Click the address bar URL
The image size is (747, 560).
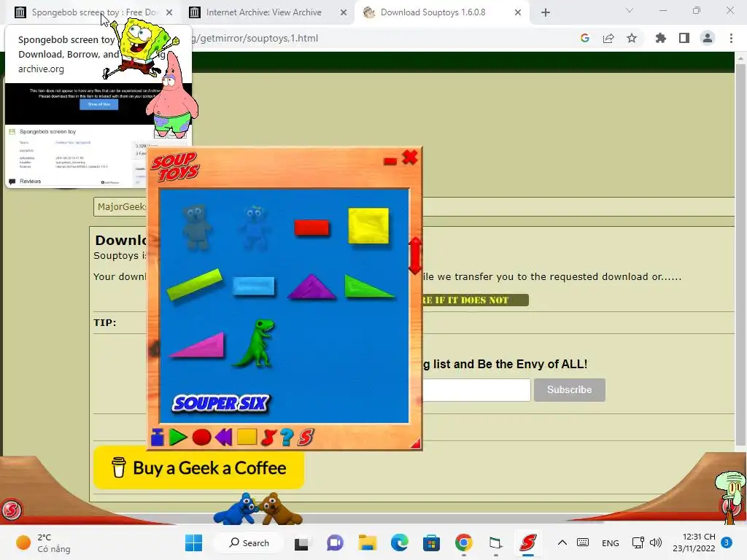pos(254,38)
